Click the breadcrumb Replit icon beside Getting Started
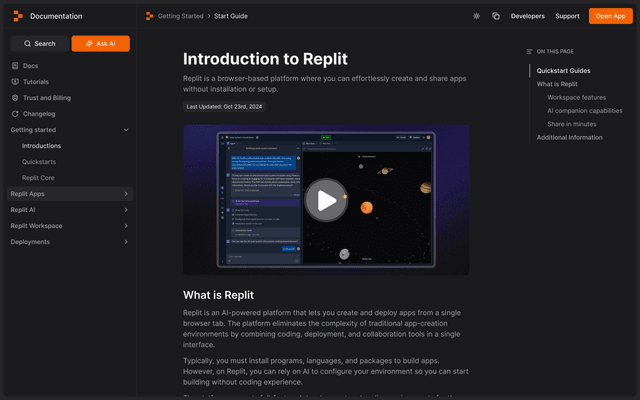 pyautogui.click(x=149, y=16)
